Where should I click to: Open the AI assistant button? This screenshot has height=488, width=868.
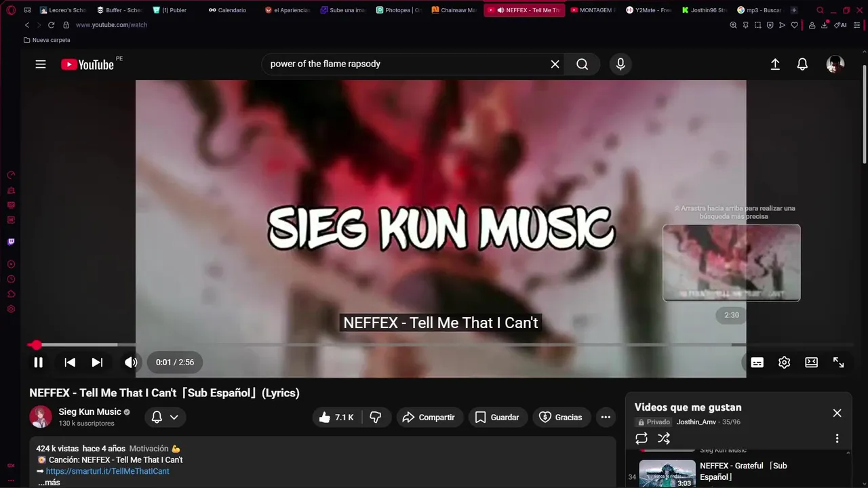click(840, 25)
